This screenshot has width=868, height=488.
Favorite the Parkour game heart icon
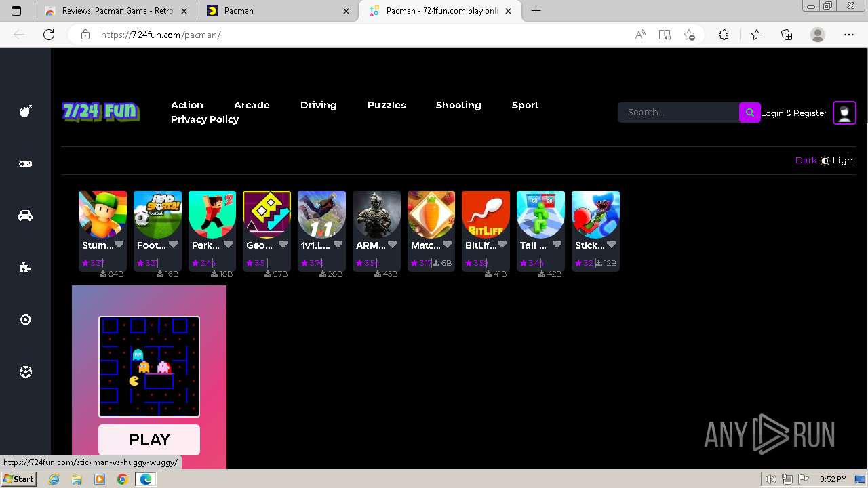coord(228,245)
